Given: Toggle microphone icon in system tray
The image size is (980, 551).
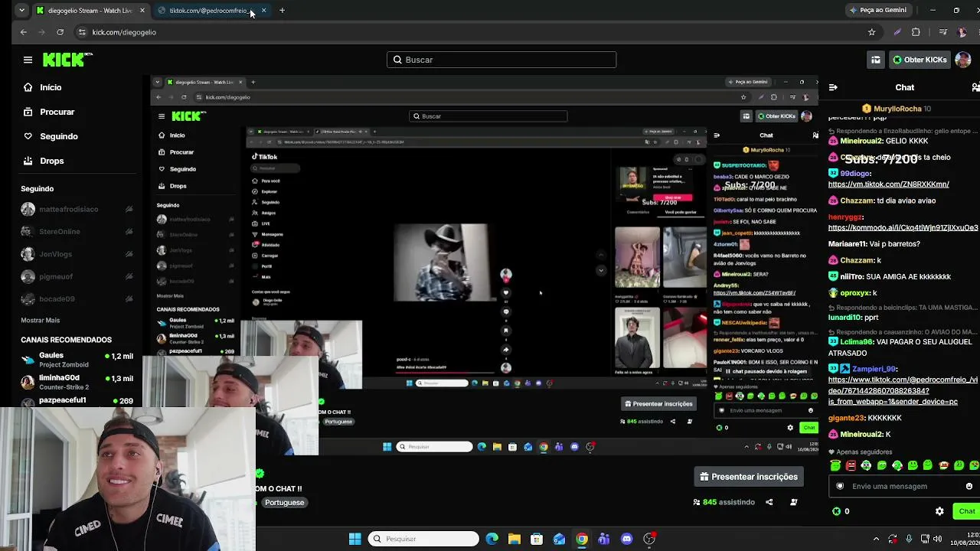Looking at the screenshot, I should [x=909, y=539].
